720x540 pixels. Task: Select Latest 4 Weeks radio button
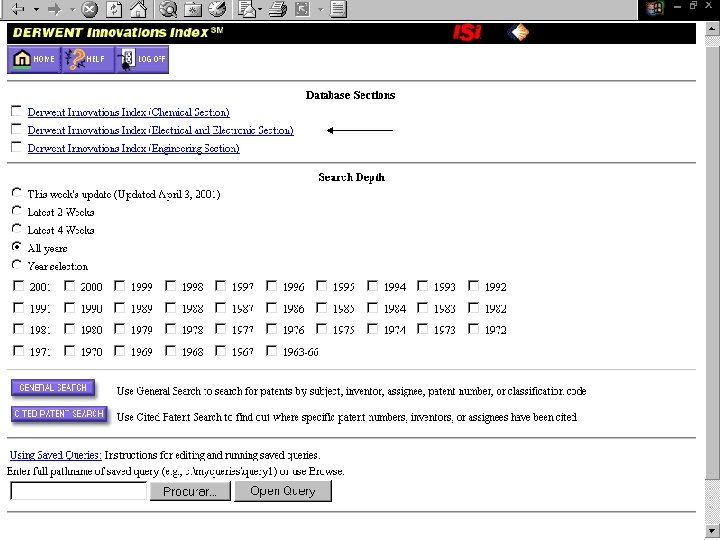point(17,228)
